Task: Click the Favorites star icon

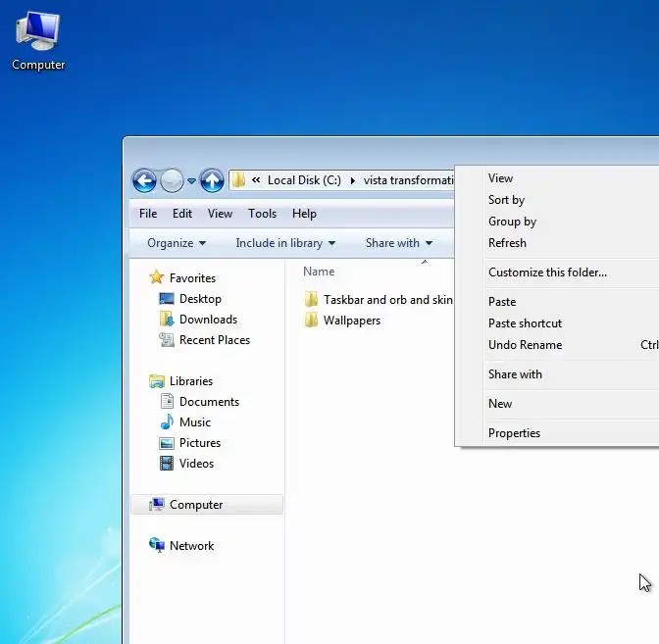Action: click(156, 277)
